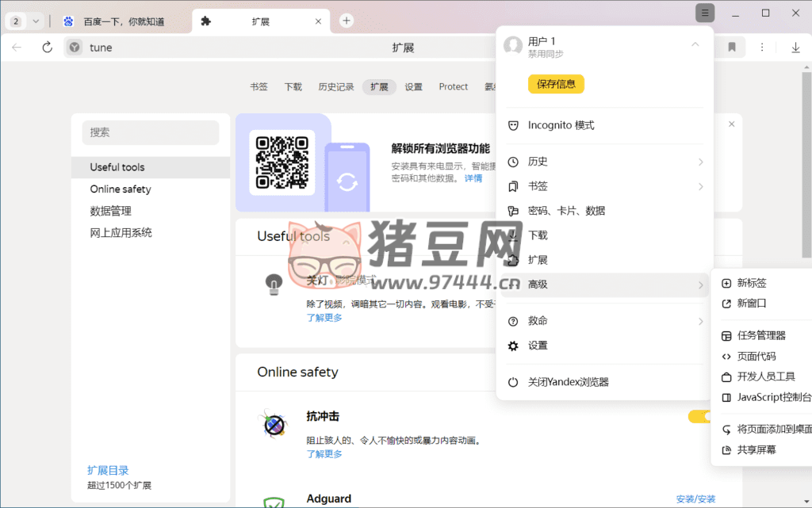The height and width of the screenshot is (508, 812).
Task: Dismiss the unlock browser features banner
Action: click(x=731, y=124)
